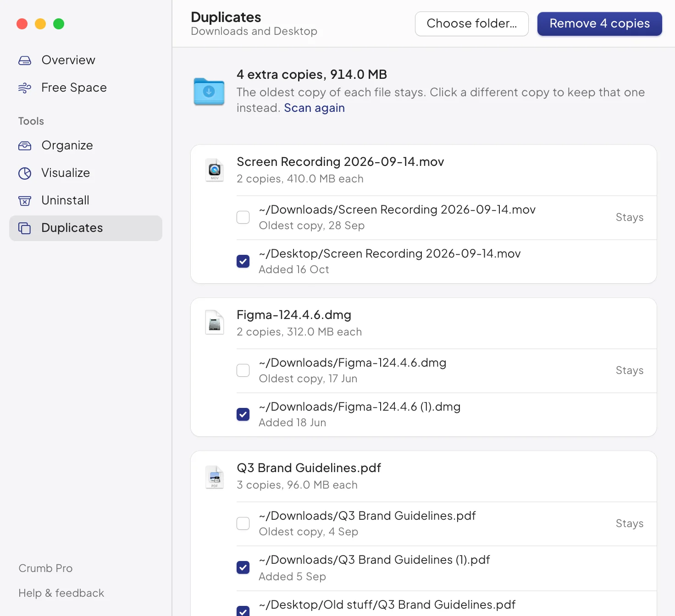
Task: Click the Free Space wind icon
Action: [25, 88]
